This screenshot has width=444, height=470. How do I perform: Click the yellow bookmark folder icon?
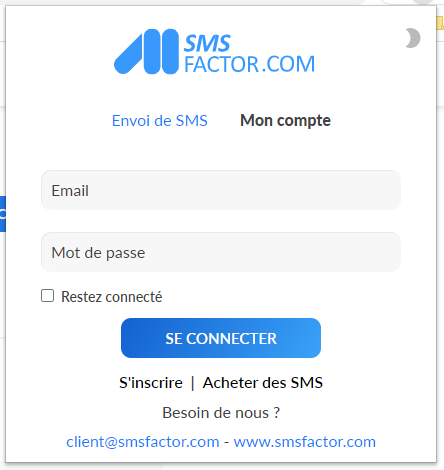440,23
